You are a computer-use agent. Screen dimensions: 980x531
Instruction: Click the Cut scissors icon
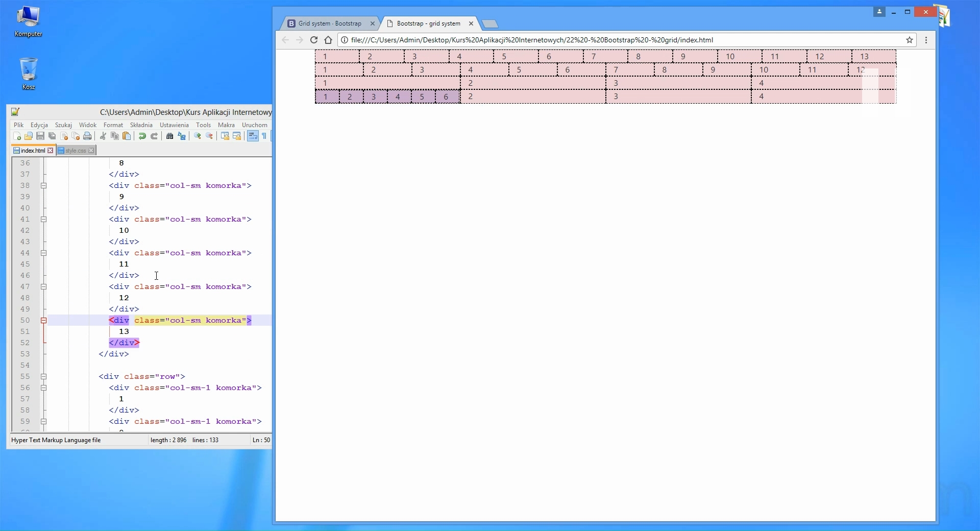pyautogui.click(x=103, y=136)
